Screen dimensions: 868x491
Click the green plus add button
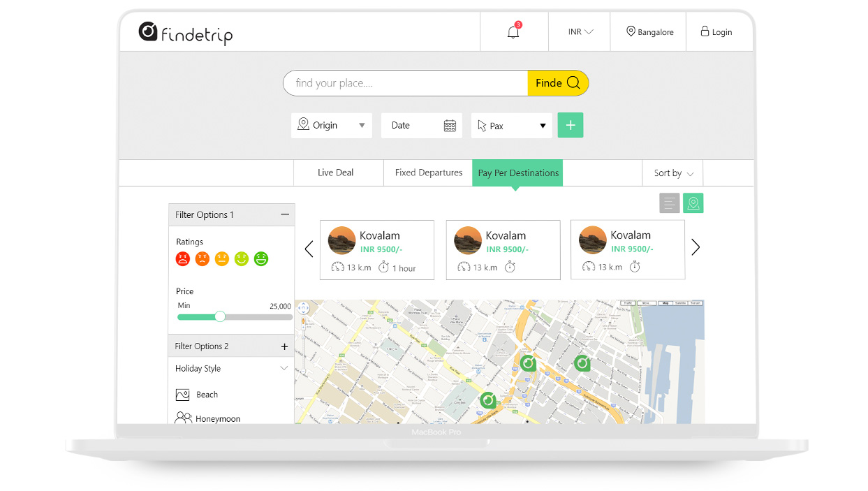(x=570, y=125)
